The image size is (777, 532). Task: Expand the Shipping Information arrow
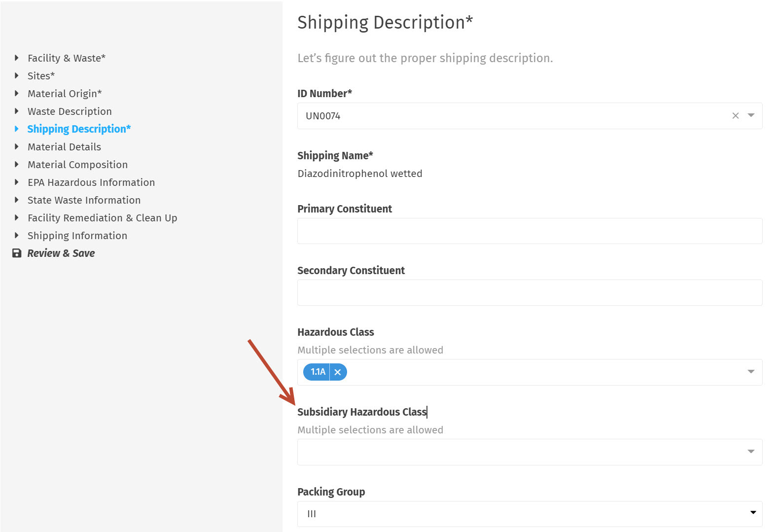click(16, 236)
